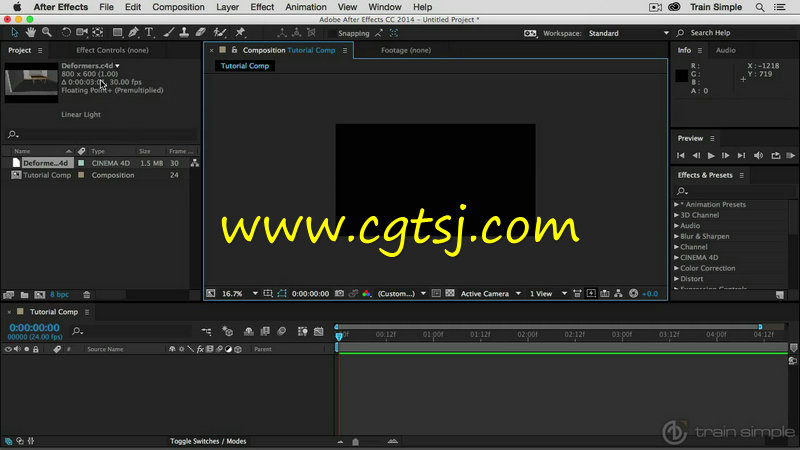800x450 pixels.
Task: Expand the Animation Presets category
Action: (677, 204)
